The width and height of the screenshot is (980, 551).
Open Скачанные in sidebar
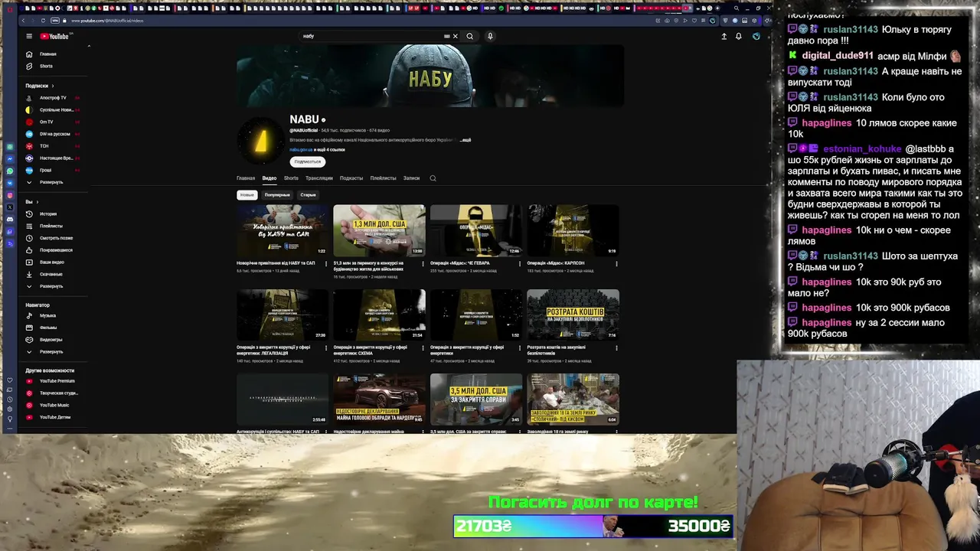click(x=51, y=274)
